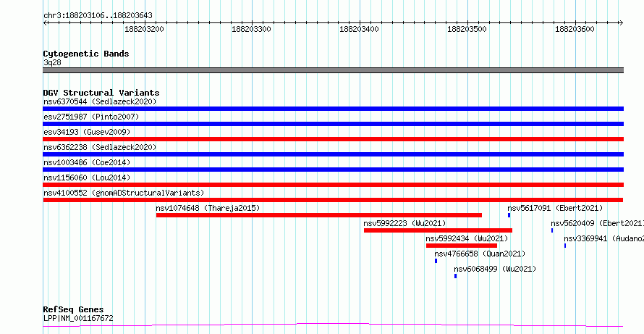Click the small blue marker under nsv5620409
Viewport: 644px width, 334px height.
pos(552,230)
